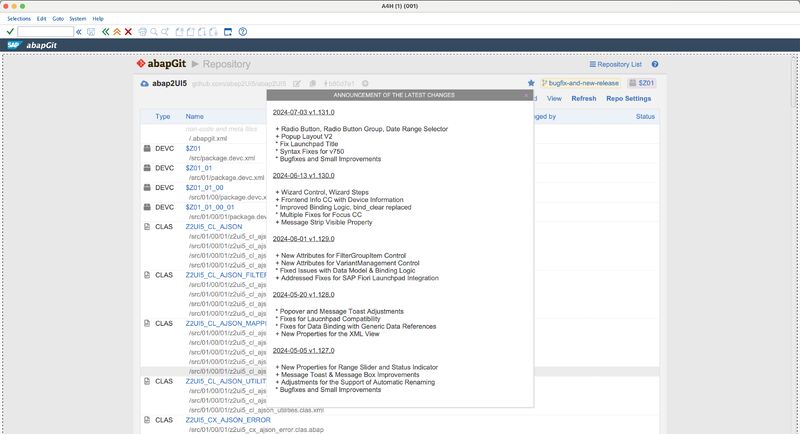Open Repo Settings

tap(629, 98)
